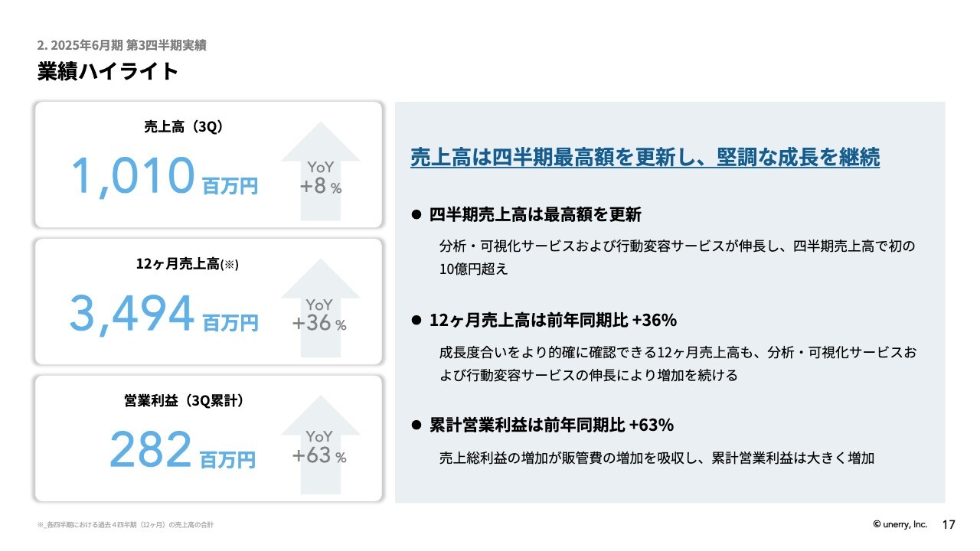Click the YoY +36% upward arrow

[321, 308]
